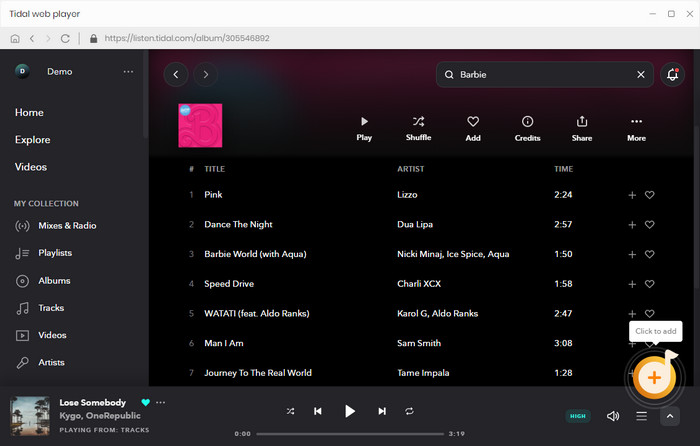Select the track Pink
Screen dimensions: 700x446
tap(213, 195)
